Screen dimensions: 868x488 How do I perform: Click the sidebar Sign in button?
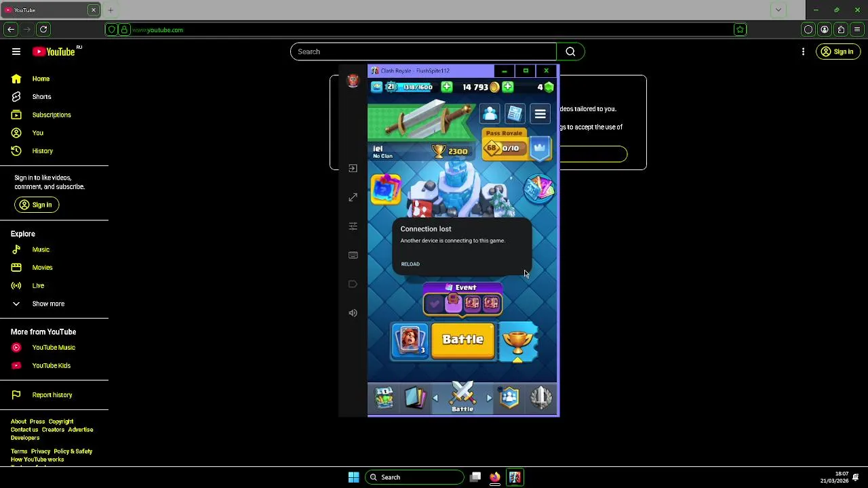[x=37, y=205]
